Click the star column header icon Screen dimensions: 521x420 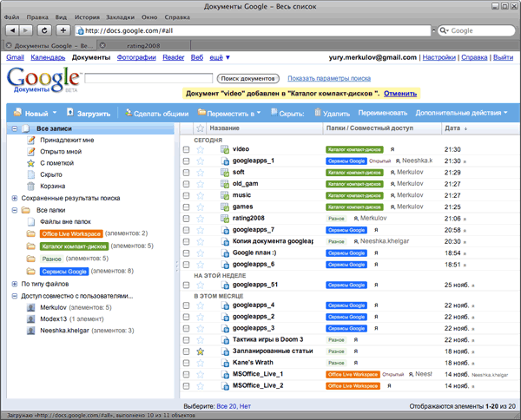[x=200, y=128]
